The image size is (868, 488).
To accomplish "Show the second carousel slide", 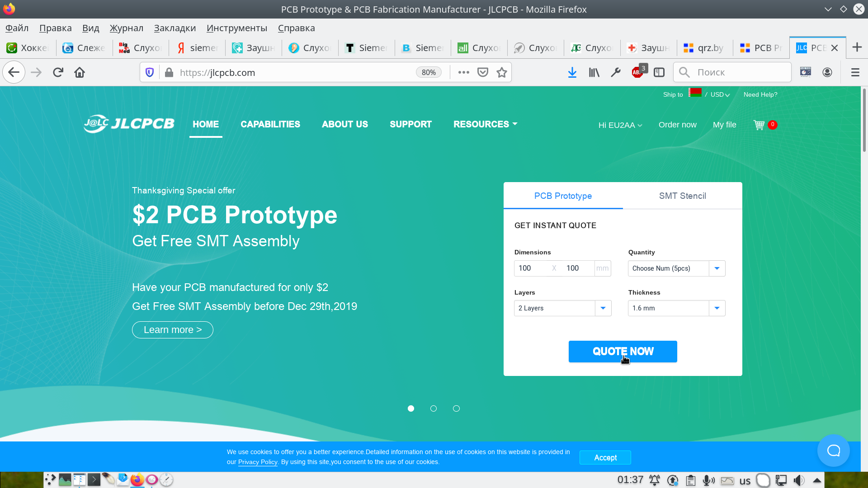I will (434, 408).
